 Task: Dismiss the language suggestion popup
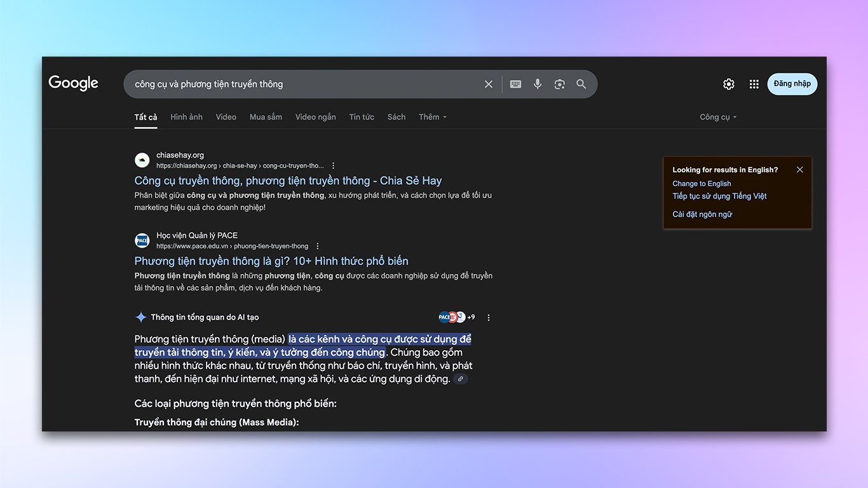click(x=799, y=170)
